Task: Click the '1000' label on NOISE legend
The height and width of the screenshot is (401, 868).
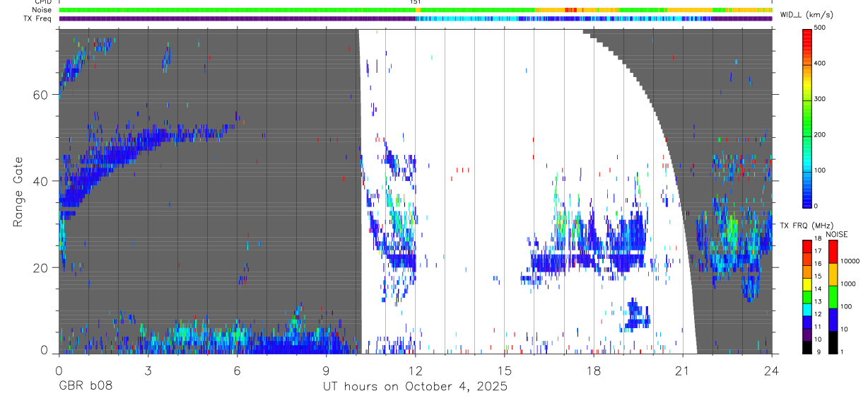Action: tap(848, 284)
